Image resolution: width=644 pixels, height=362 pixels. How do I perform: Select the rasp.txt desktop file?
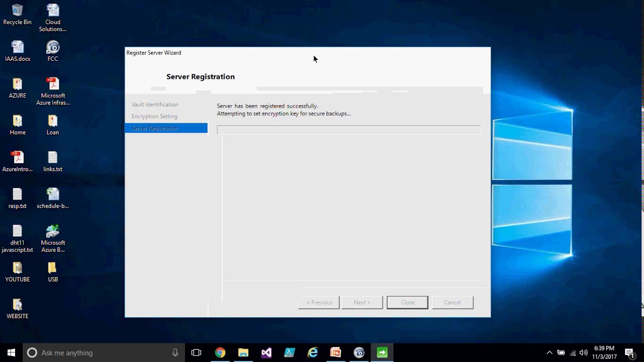[18, 198]
